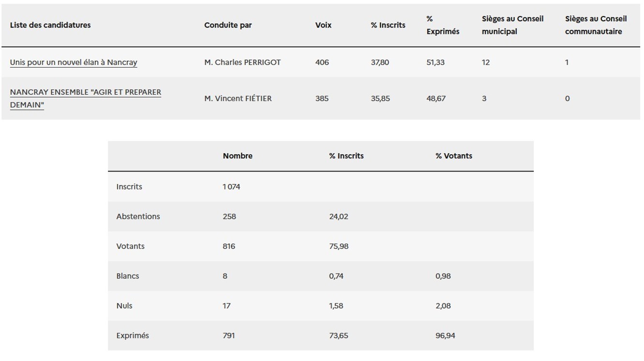Select the "M. Vincent FIÉTIER" cell

238,99
